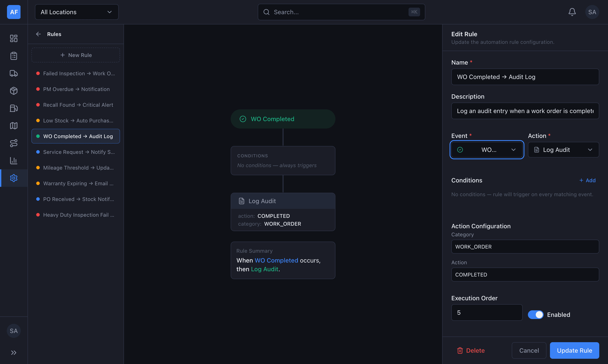The width and height of the screenshot is (608, 364).
Task: Open the All Locations dropdown
Action: pos(77,12)
